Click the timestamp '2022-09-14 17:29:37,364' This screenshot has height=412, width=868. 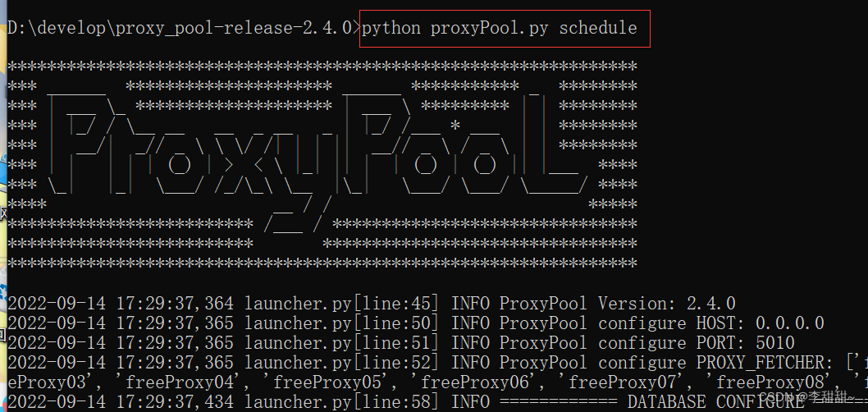(x=120, y=304)
